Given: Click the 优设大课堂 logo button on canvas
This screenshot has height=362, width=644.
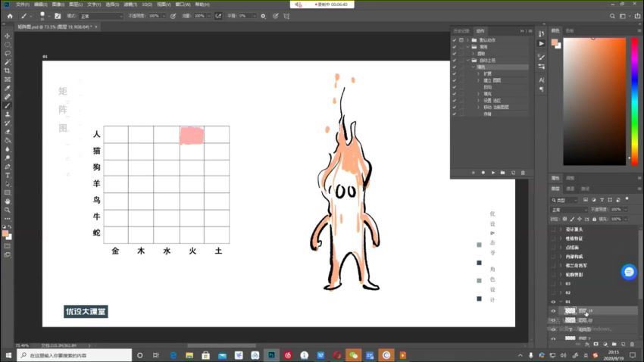Looking at the screenshot, I should pos(86,311).
